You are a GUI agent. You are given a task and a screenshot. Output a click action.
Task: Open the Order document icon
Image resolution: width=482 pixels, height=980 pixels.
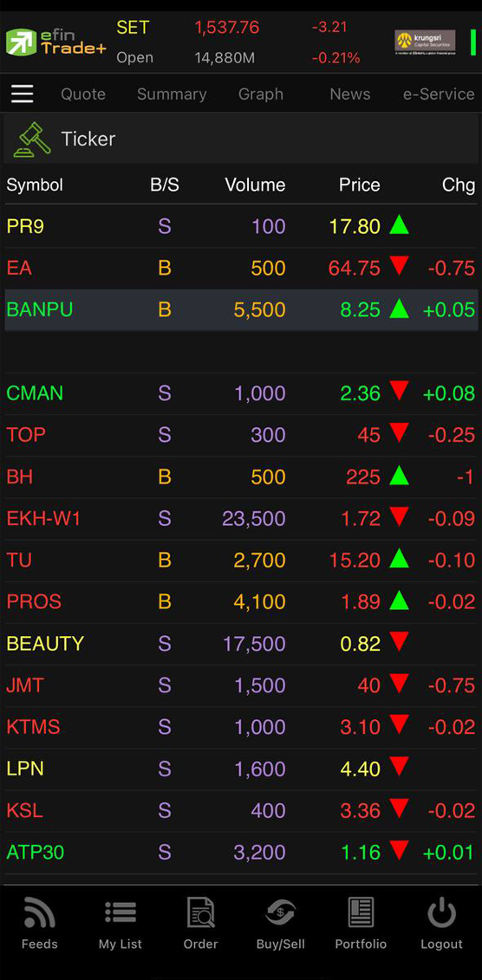200,912
